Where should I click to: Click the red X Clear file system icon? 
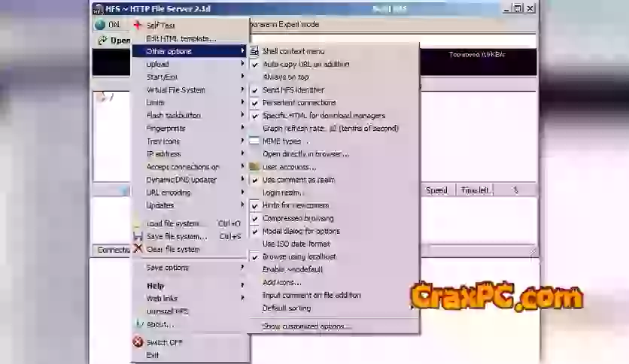138,249
